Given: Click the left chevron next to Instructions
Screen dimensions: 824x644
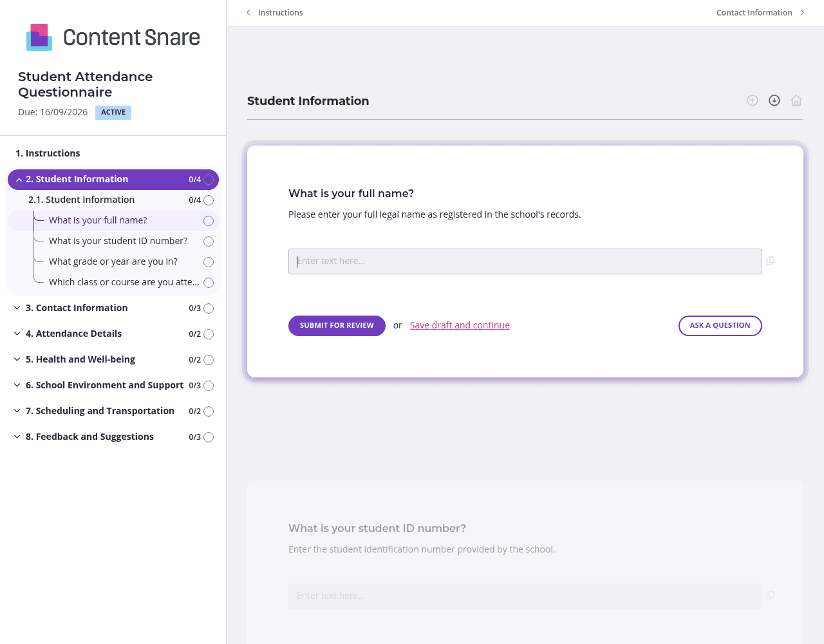Looking at the screenshot, I should coord(248,12).
